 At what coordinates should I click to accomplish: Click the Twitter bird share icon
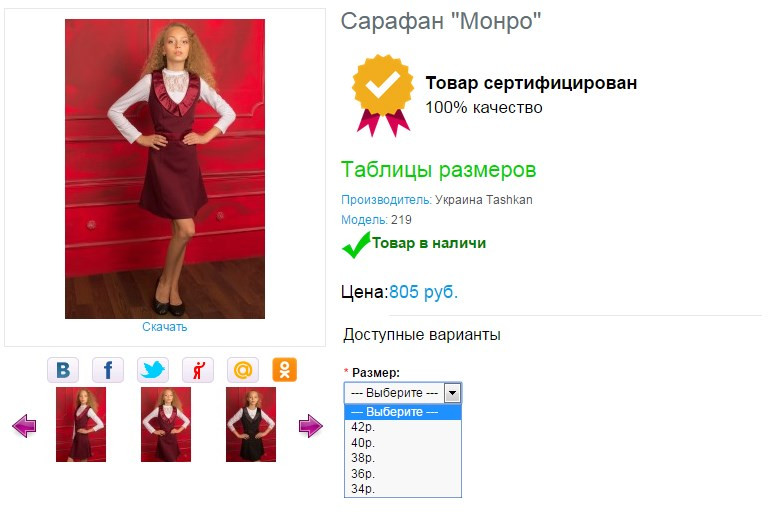coord(153,370)
